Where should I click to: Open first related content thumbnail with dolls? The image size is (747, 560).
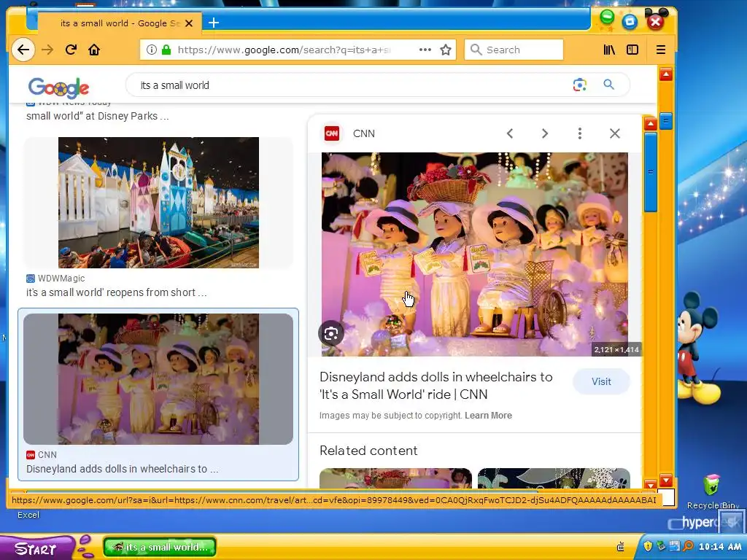point(395,478)
